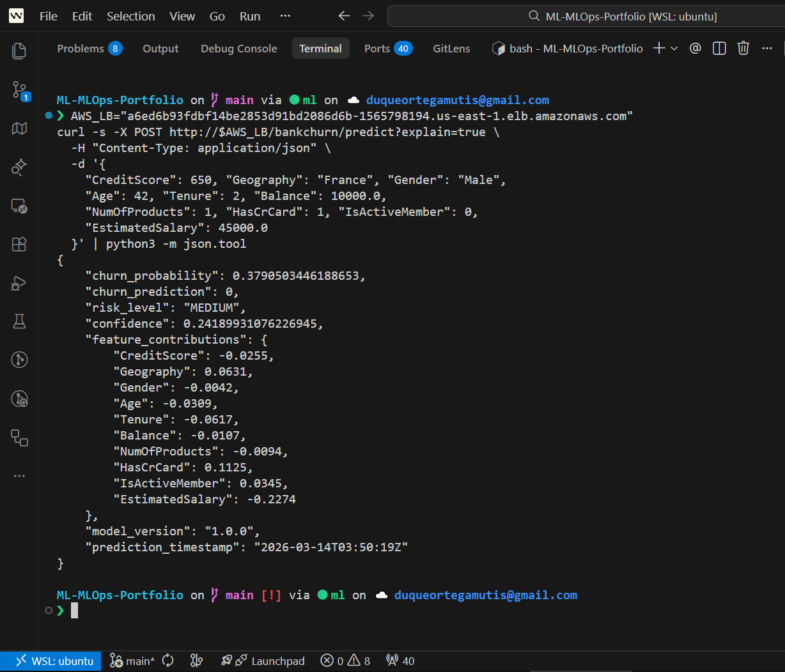Image resolution: width=785 pixels, height=672 pixels.
Task: Click the synchronize changes icon in status bar
Action: click(168, 661)
